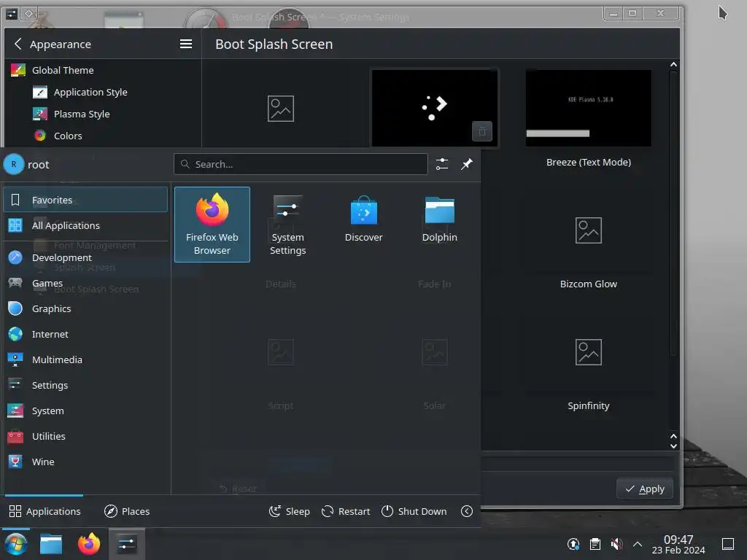747x560 pixels.
Task: Select All Applications category
Action: [x=85, y=225]
